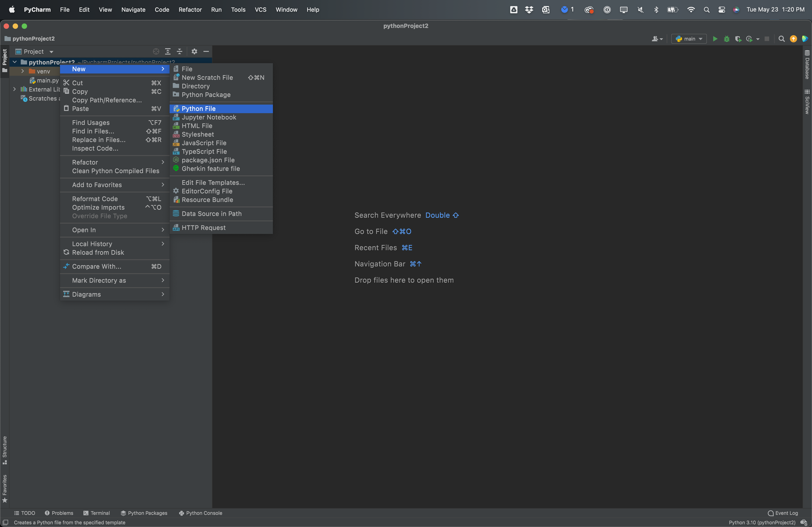Select Find in Files in context menu
This screenshot has width=812, height=527.
(115, 131)
